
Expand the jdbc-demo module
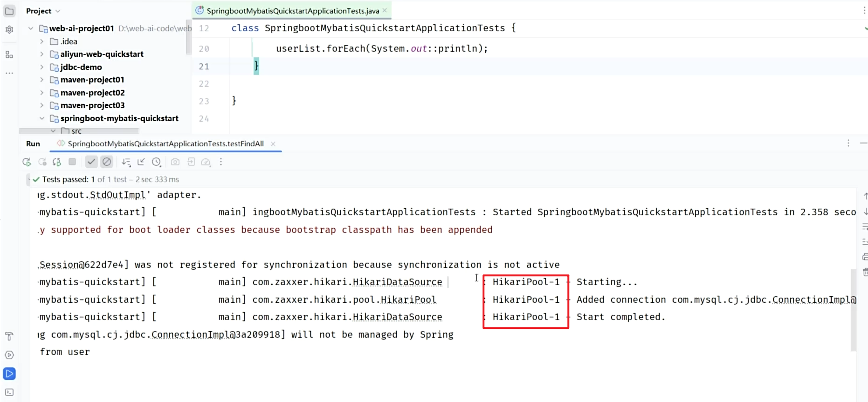[x=41, y=67]
